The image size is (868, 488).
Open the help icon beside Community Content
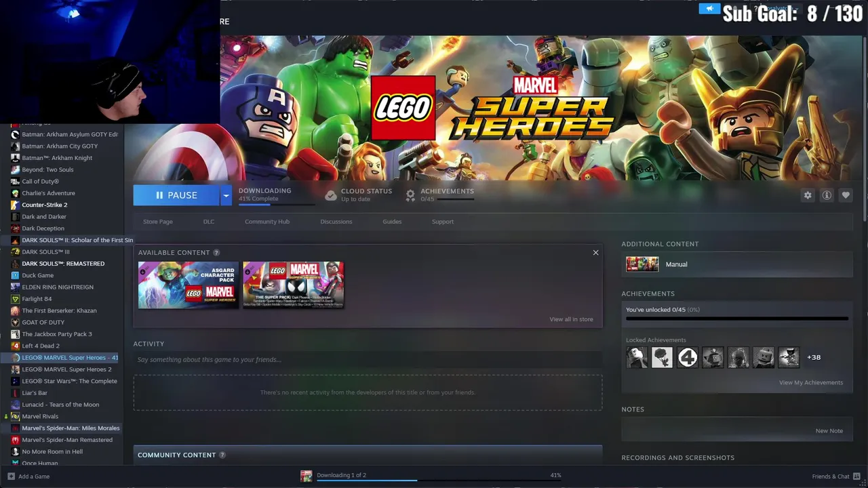(222, 455)
